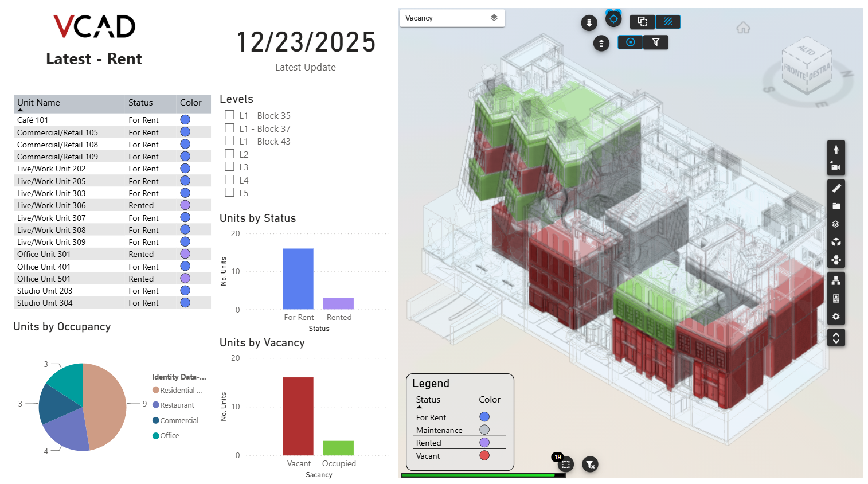Filter by Residential in pie legend

click(177, 390)
